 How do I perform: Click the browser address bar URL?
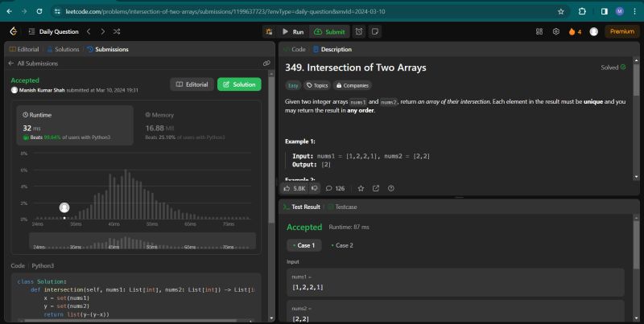(x=225, y=11)
